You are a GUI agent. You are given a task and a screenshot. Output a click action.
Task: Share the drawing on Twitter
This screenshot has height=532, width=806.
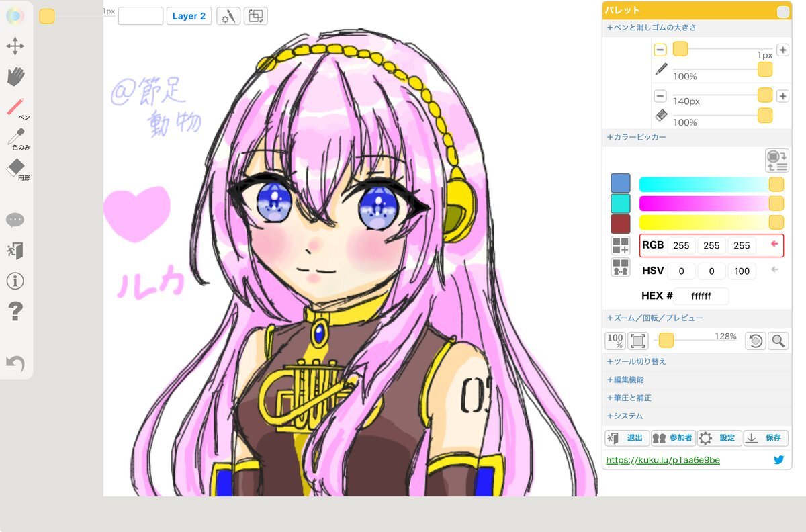click(779, 460)
